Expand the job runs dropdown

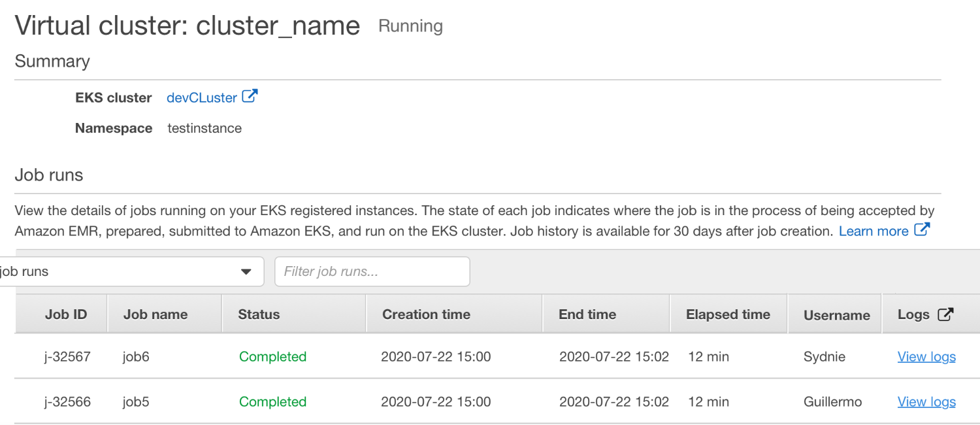coord(131,271)
